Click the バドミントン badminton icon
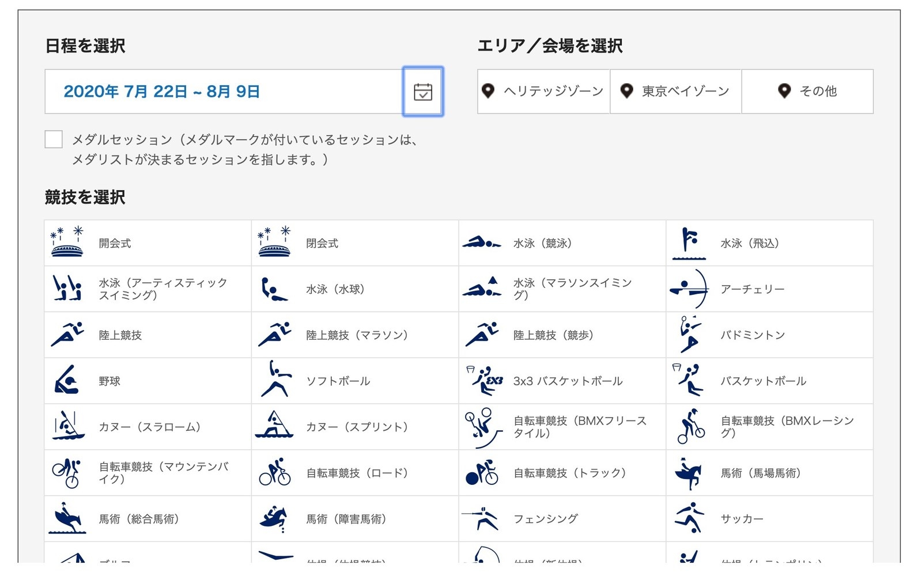The height and width of the screenshot is (588, 922). (x=690, y=334)
